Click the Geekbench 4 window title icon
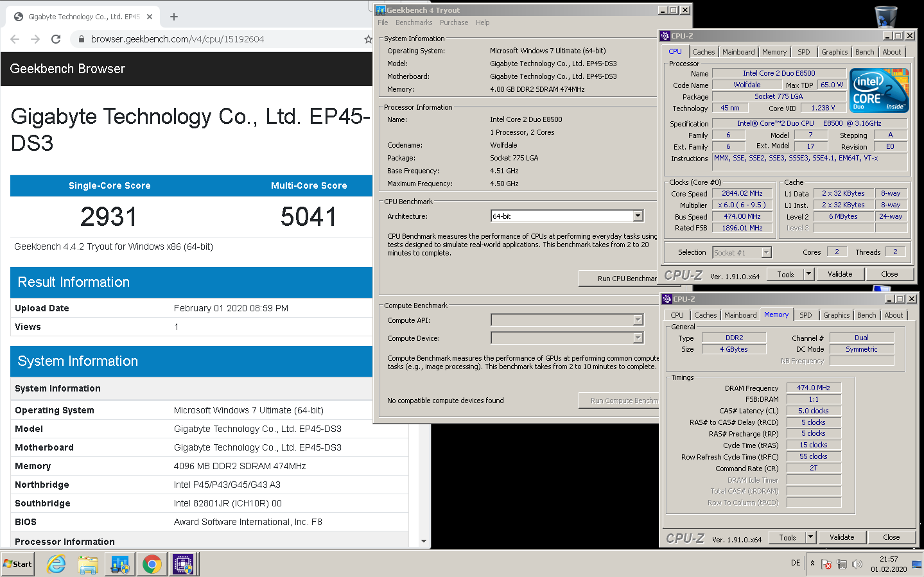The image size is (924, 577). coord(381,10)
